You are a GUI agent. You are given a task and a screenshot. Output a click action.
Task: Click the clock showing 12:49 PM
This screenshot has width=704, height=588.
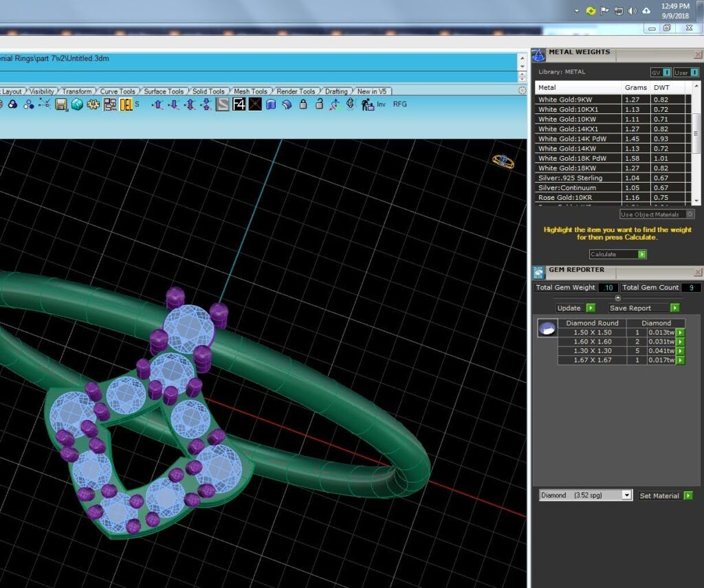pyautogui.click(x=675, y=6)
